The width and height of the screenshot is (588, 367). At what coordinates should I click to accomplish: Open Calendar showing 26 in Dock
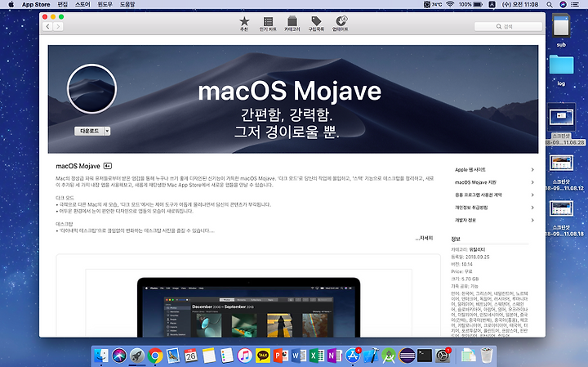tap(191, 356)
